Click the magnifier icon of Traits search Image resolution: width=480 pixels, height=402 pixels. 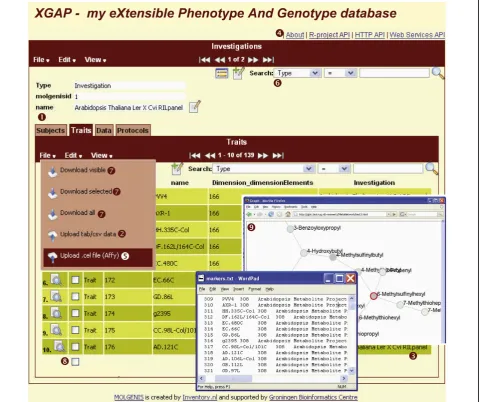(x=432, y=169)
